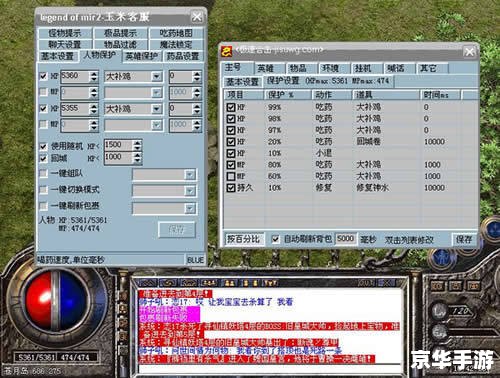500x378 pixels.
Task: Click the HP 5360 input field
Action: pyautogui.click(x=75, y=77)
